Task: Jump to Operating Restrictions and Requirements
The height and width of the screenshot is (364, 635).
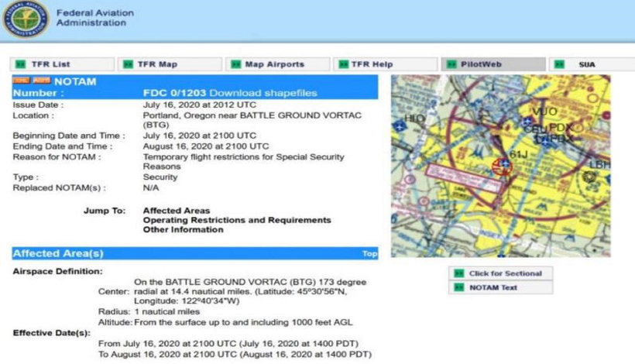Action: tap(237, 220)
